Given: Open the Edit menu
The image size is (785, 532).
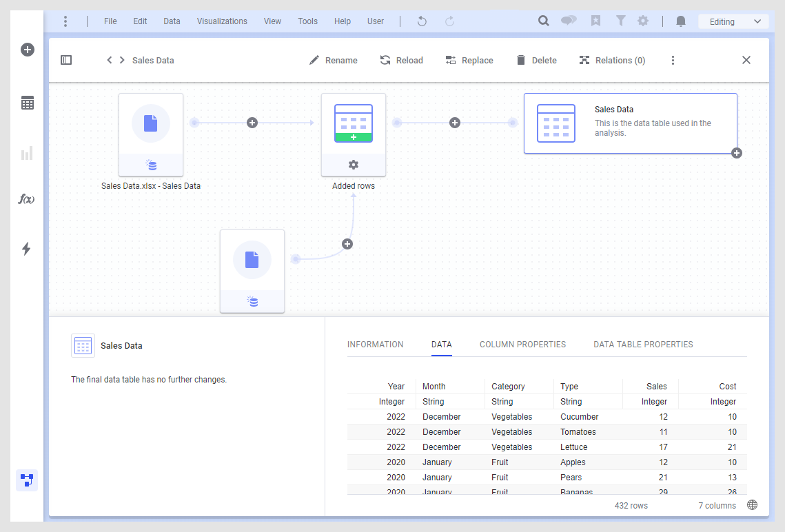Looking at the screenshot, I should click(x=140, y=21).
